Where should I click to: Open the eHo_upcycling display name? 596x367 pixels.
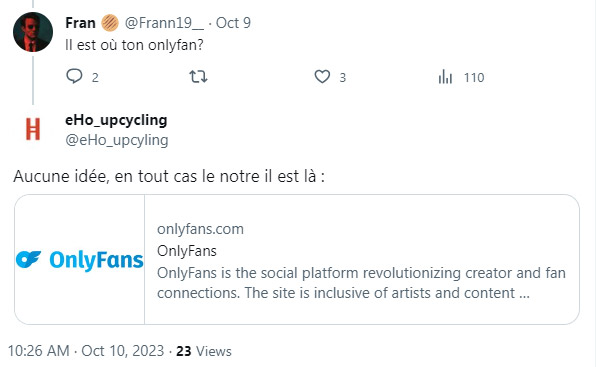click(116, 120)
